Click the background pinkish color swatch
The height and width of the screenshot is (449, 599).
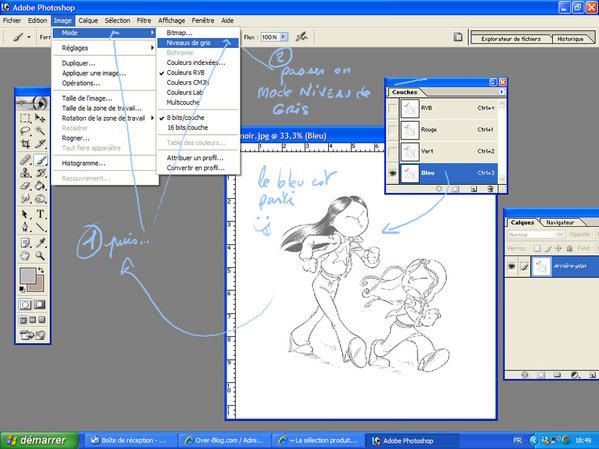pyautogui.click(x=38, y=286)
